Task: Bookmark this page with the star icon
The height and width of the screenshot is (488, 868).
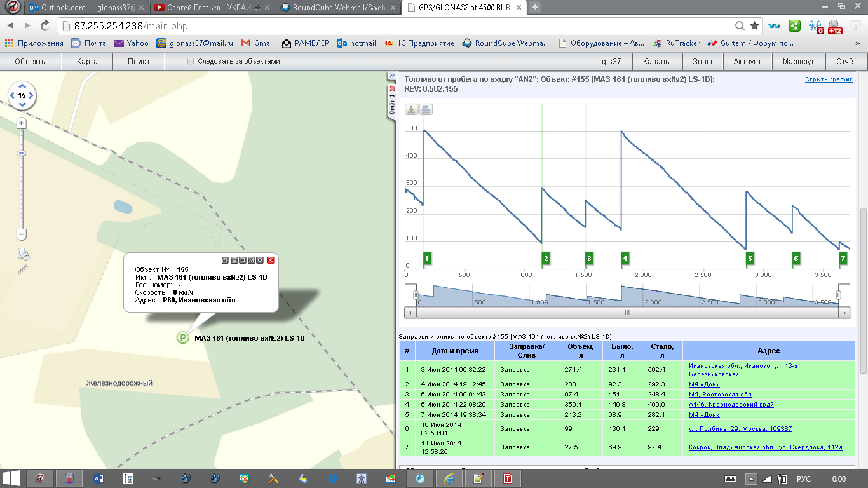Action: pyautogui.click(x=754, y=26)
